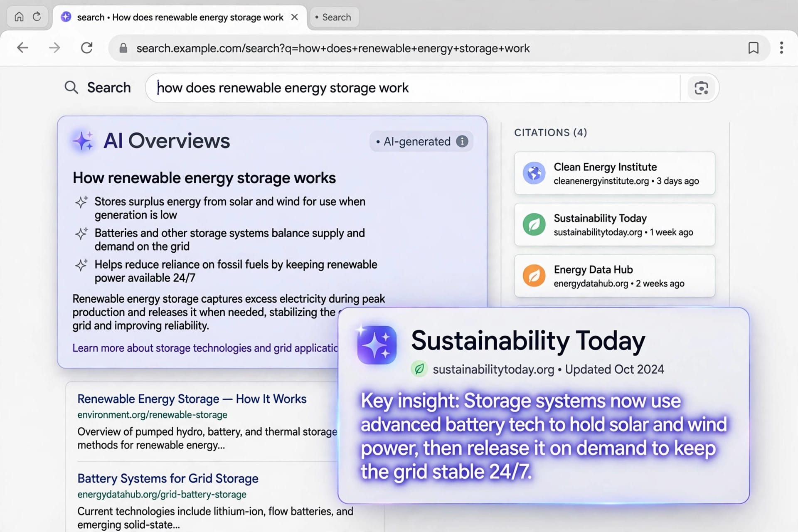
Task: Go forward with the forward arrow
Action: pyautogui.click(x=54, y=48)
